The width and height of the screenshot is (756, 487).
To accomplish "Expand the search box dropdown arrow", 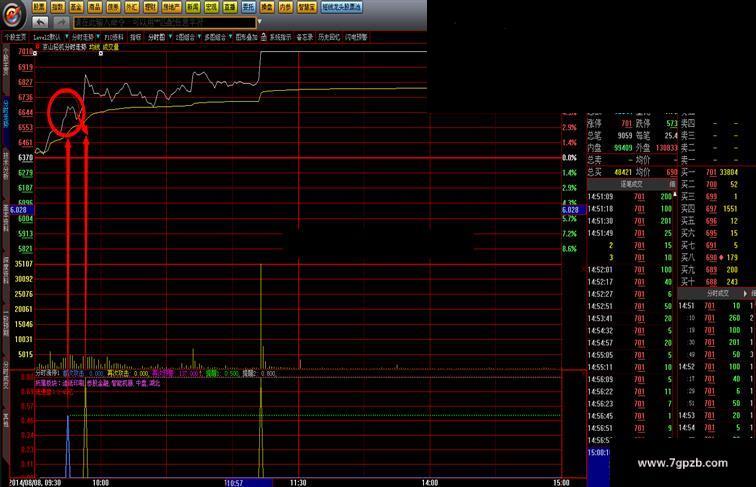I will (259, 22).
